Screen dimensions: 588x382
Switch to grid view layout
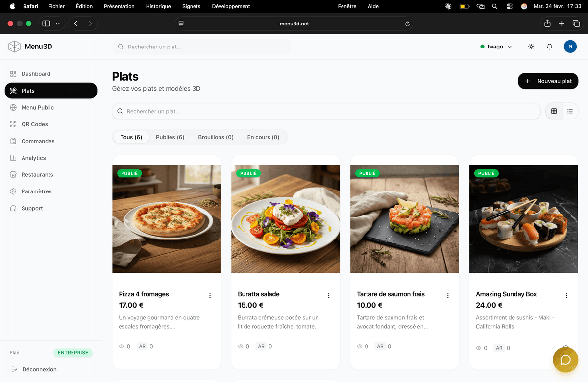[554, 111]
